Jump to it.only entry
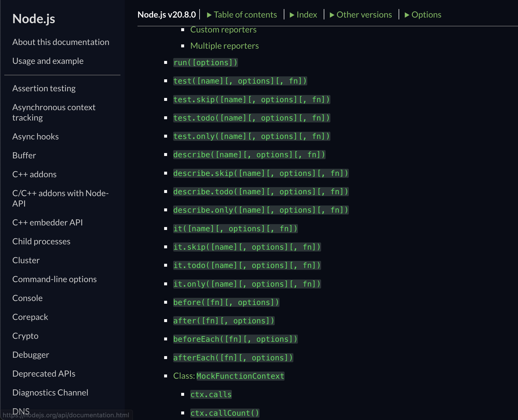Screen dimensions: 518x420 [247, 284]
